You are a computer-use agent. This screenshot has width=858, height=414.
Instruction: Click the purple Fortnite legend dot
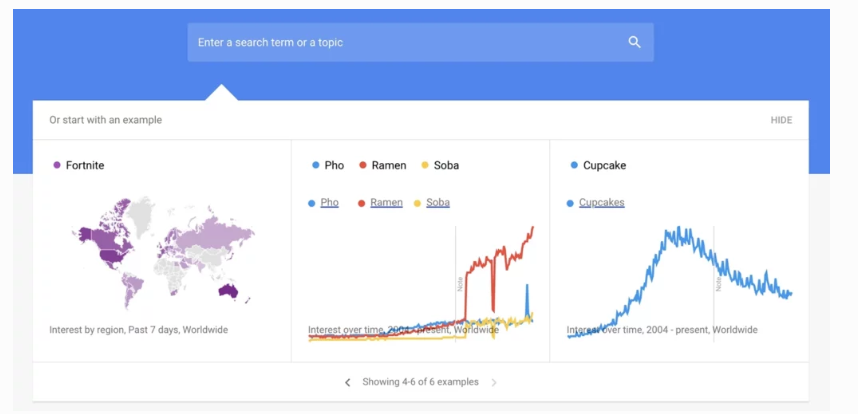click(56, 165)
